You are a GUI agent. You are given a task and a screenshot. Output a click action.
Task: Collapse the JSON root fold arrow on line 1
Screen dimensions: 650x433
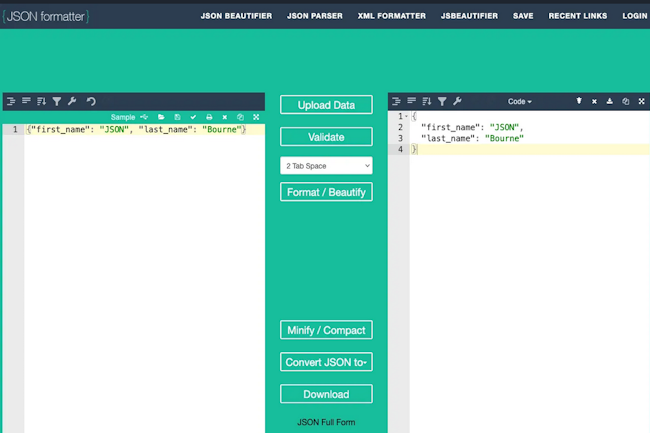click(x=403, y=116)
